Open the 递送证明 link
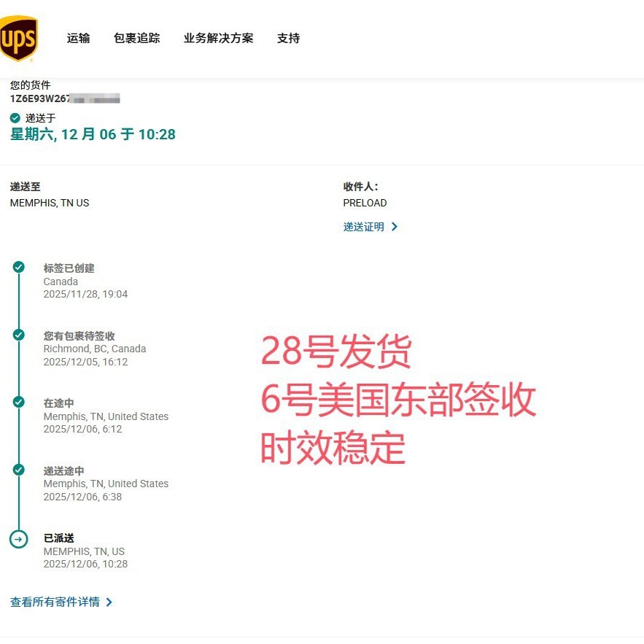644x644 pixels. tap(364, 227)
